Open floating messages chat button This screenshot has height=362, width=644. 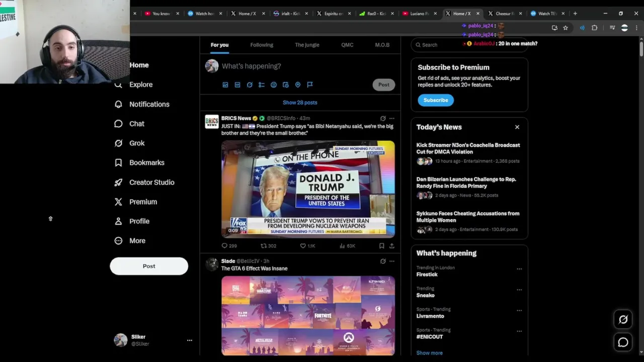click(623, 342)
